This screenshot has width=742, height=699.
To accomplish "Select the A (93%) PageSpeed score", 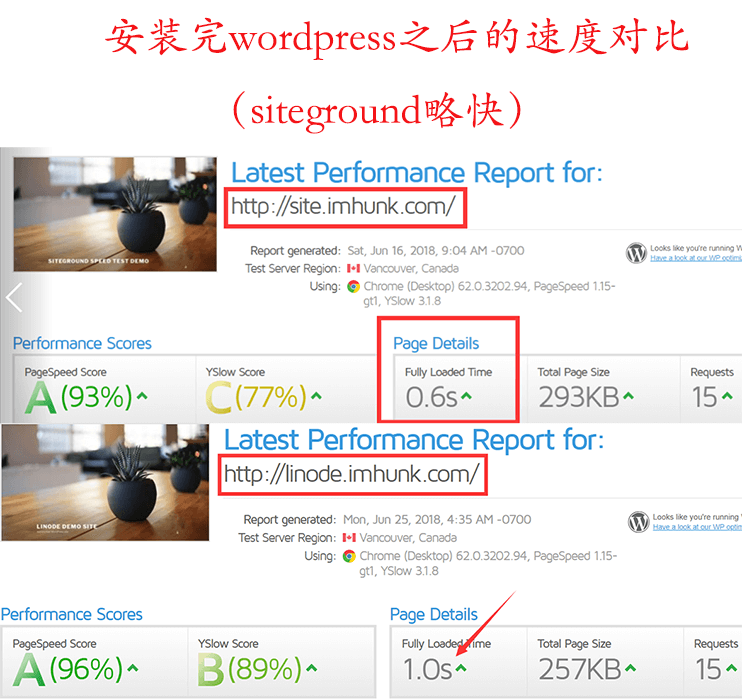I will [x=79, y=397].
